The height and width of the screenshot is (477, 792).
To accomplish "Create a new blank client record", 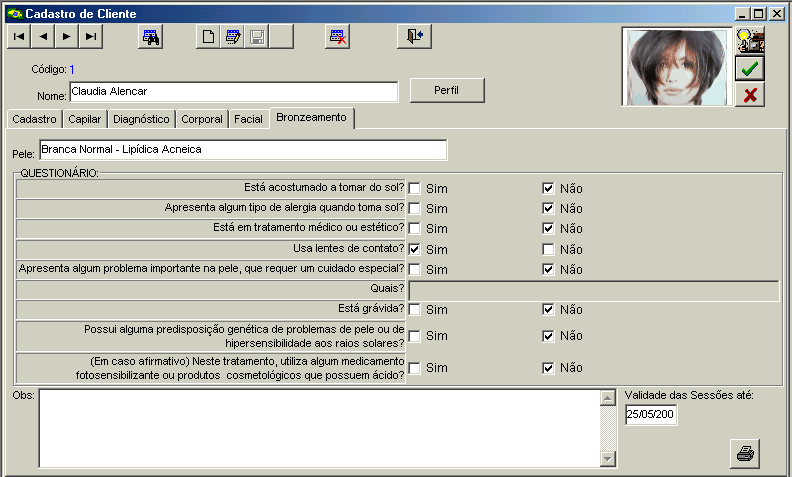I will 208,37.
